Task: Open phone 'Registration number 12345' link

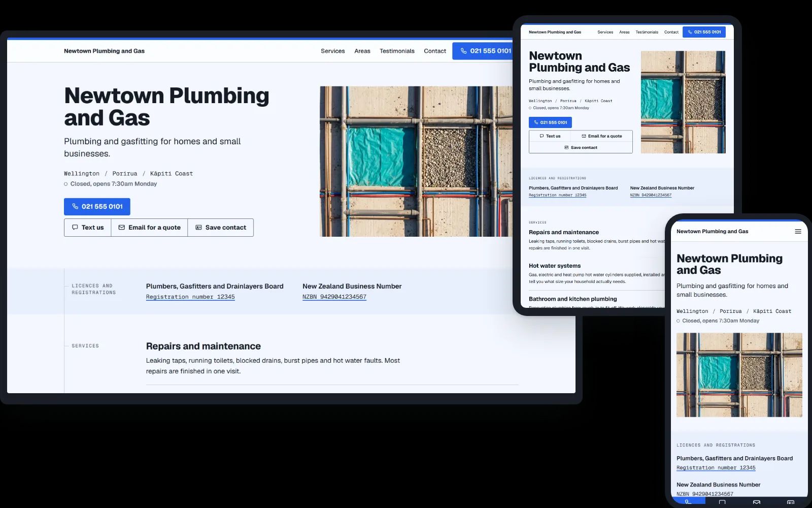Action: click(716, 468)
